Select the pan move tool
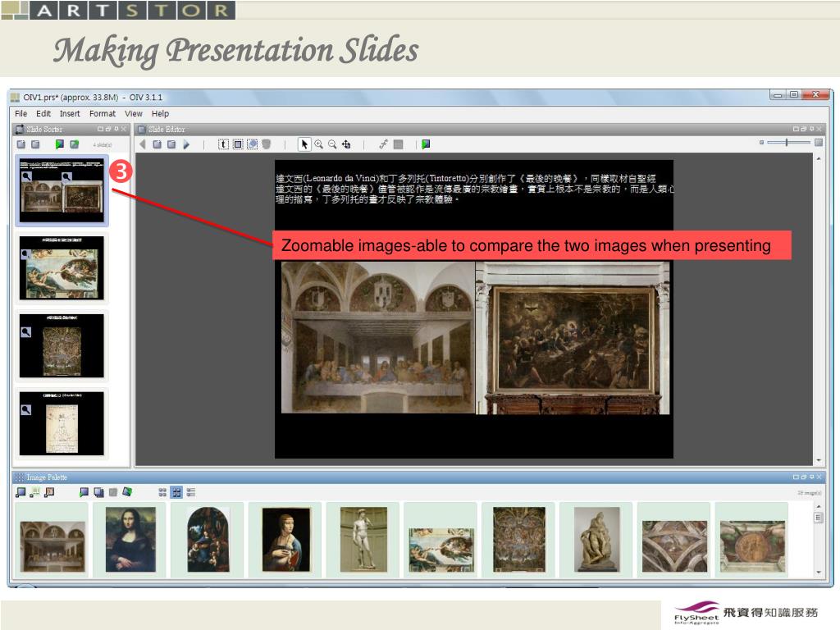The width and height of the screenshot is (840, 630). [x=347, y=144]
